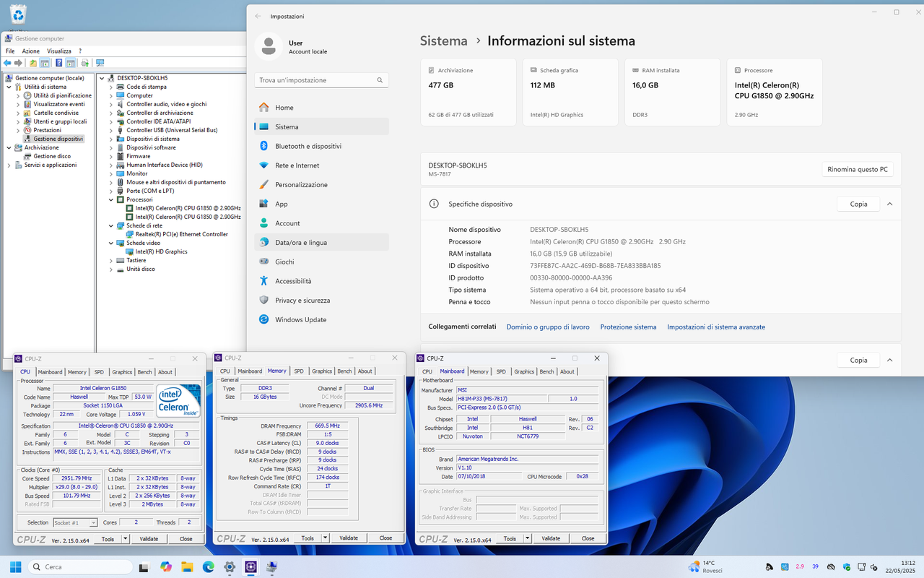924x578 pixels.
Task: Open Task View from the taskbar
Action: tap(144, 566)
